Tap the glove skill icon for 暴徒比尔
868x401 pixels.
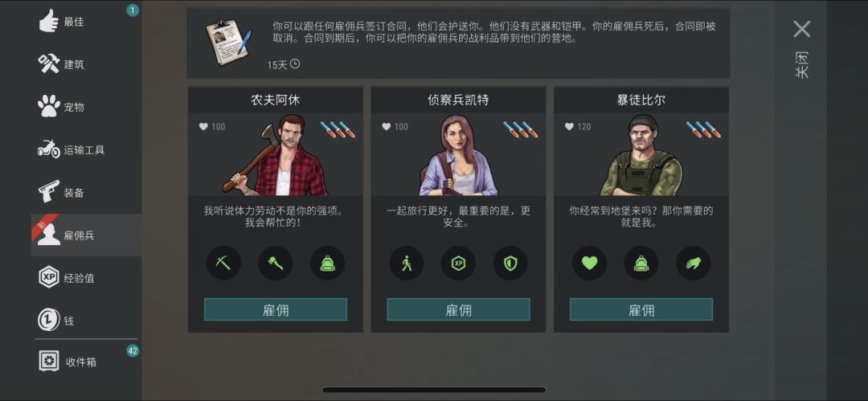693,263
